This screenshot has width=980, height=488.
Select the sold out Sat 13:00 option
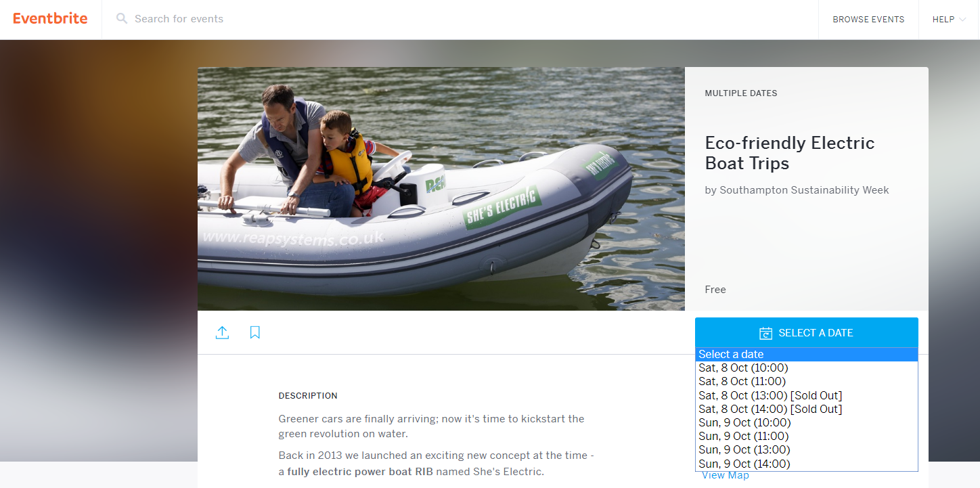point(807,395)
